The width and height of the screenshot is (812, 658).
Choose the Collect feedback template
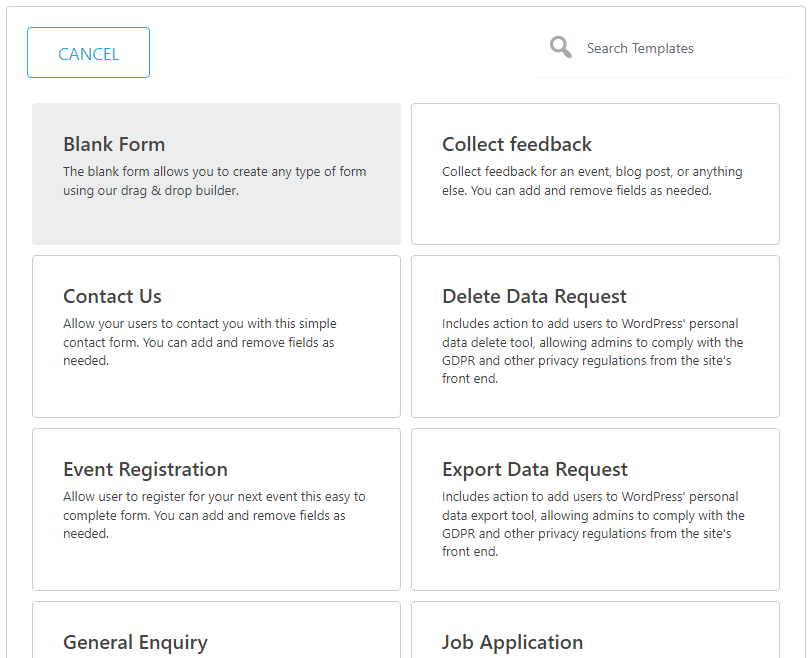(596, 174)
